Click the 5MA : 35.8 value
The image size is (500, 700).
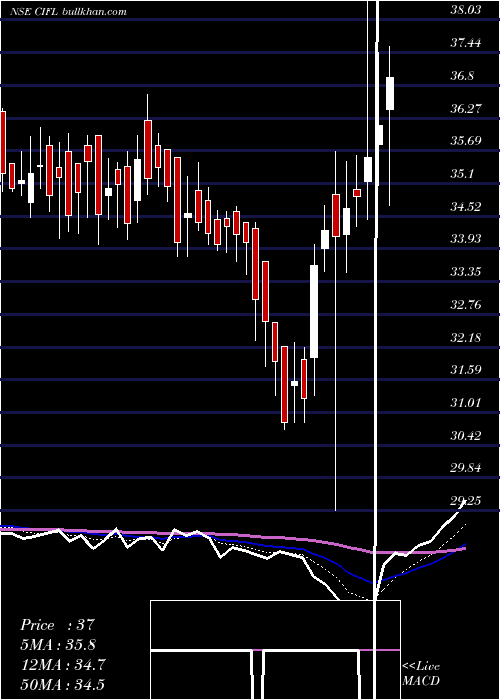[x=58, y=645]
